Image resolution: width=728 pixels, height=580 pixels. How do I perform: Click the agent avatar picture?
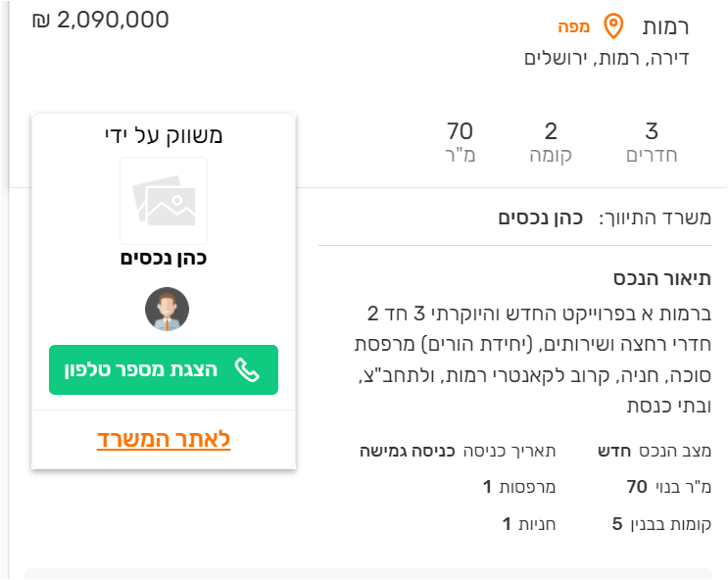click(167, 310)
